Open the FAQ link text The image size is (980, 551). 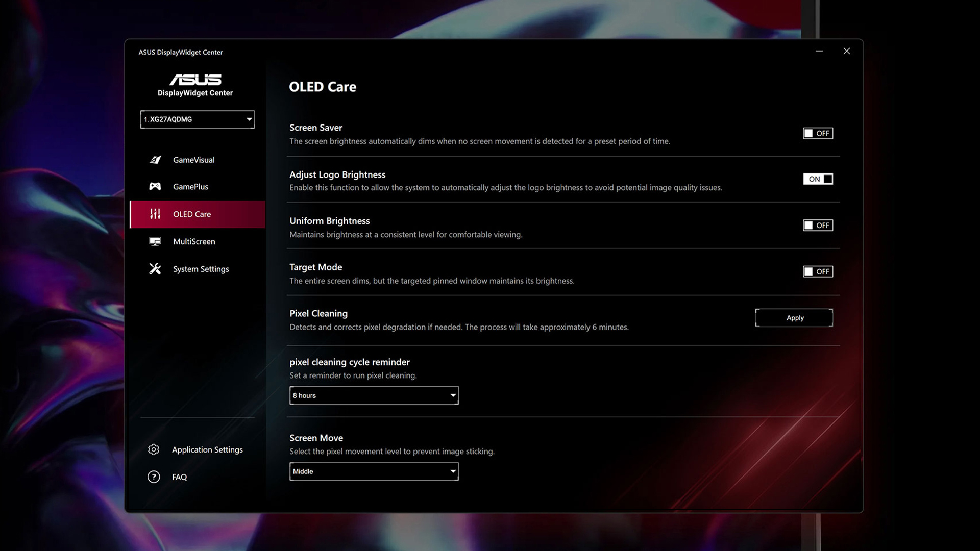click(x=180, y=477)
